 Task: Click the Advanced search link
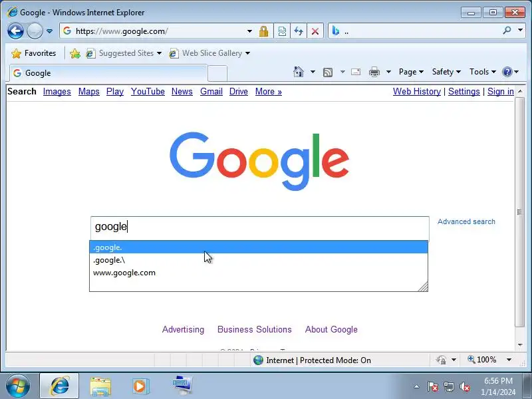466,221
